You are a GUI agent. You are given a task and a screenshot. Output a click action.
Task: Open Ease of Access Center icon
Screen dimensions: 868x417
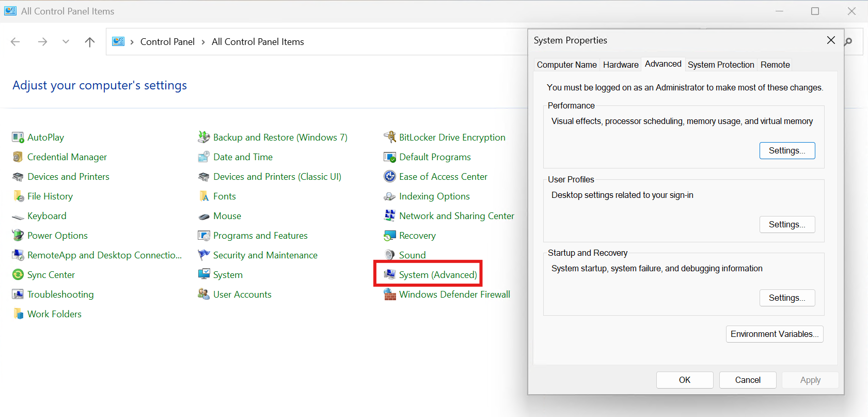[390, 177]
